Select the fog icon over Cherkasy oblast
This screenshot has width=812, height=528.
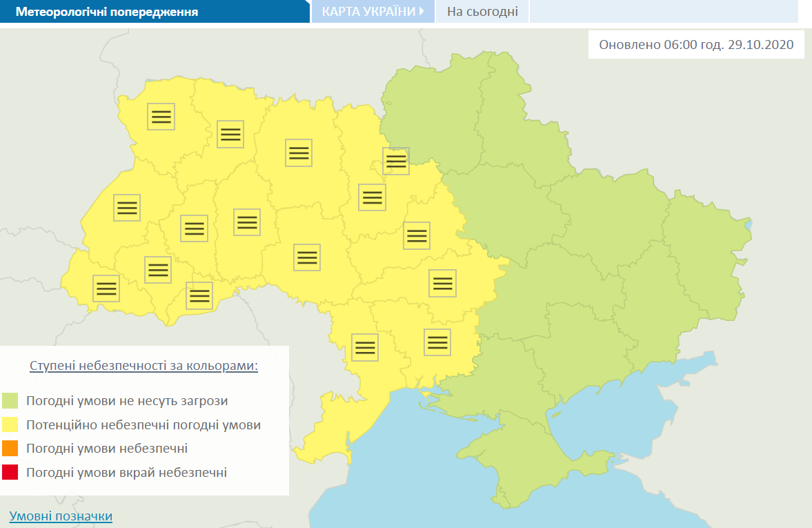coord(415,235)
